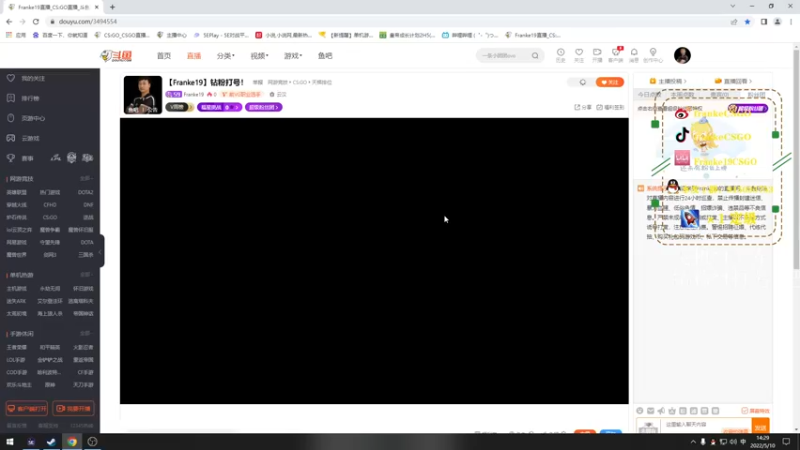Open the start-streaming camera icon in header

[x=597, y=53]
